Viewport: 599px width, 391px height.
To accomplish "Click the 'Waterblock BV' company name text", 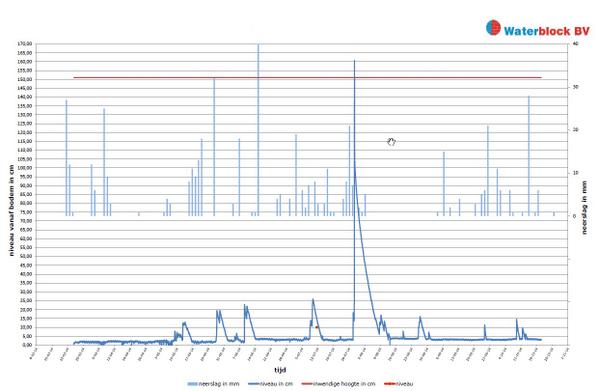I will click(547, 31).
